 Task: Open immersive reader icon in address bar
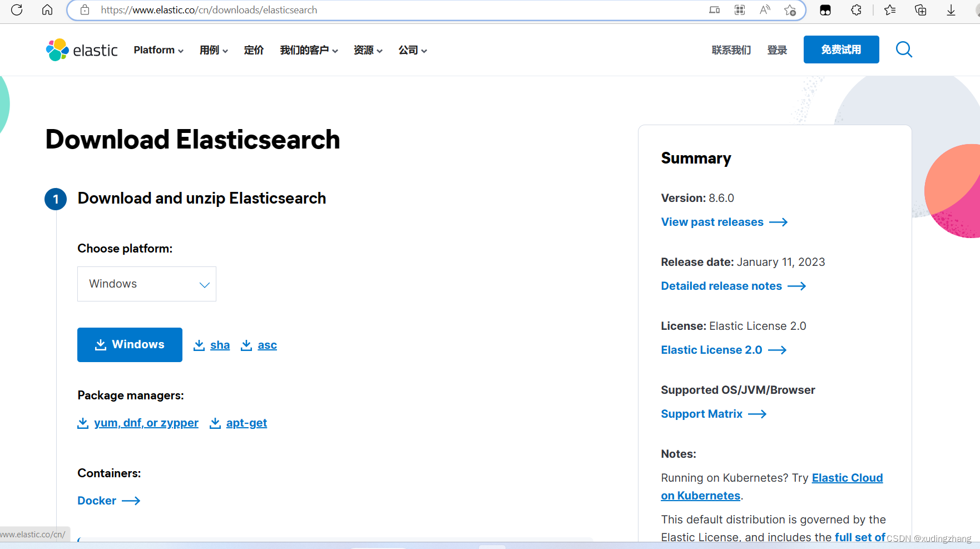(715, 9)
